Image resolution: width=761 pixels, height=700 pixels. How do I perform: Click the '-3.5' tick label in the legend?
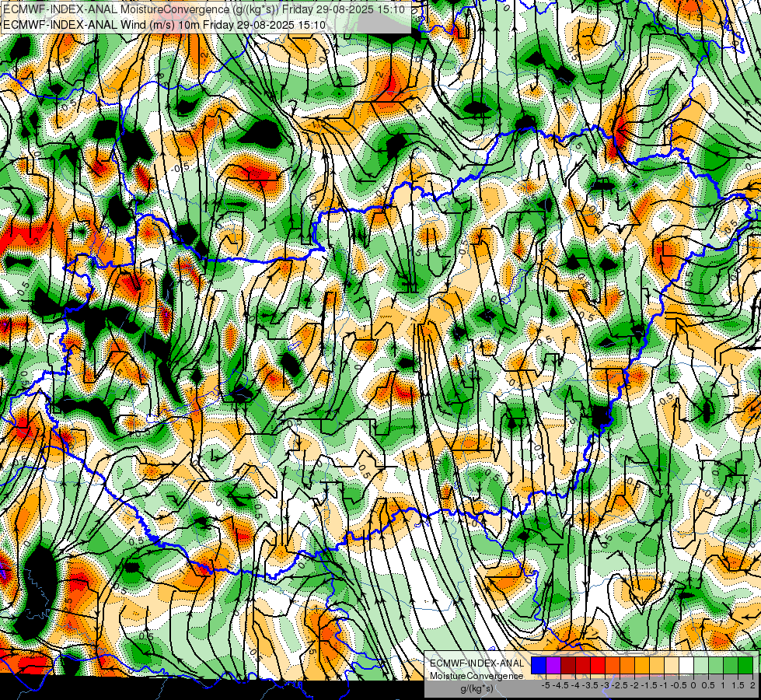point(590,685)
